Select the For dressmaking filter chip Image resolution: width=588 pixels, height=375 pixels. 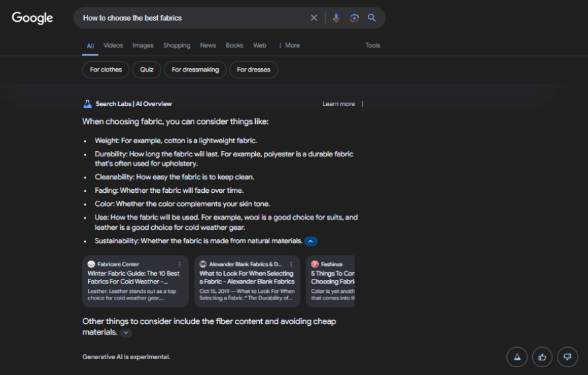(195, 70)
